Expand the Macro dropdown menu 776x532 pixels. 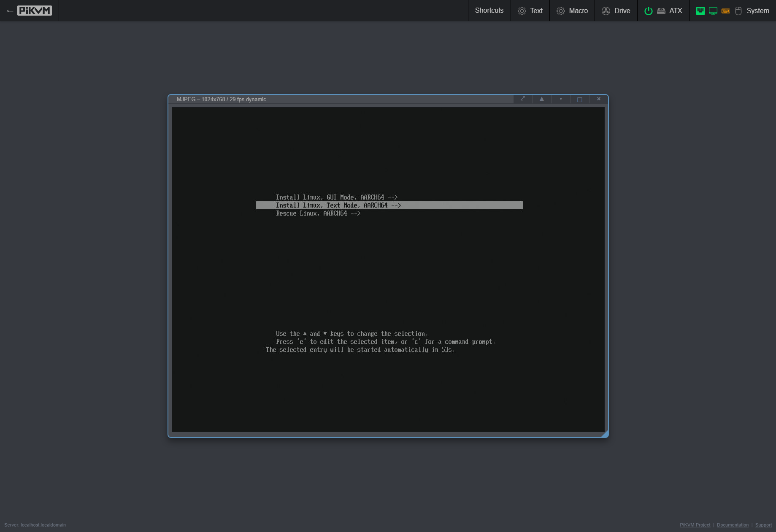[572, 11]
